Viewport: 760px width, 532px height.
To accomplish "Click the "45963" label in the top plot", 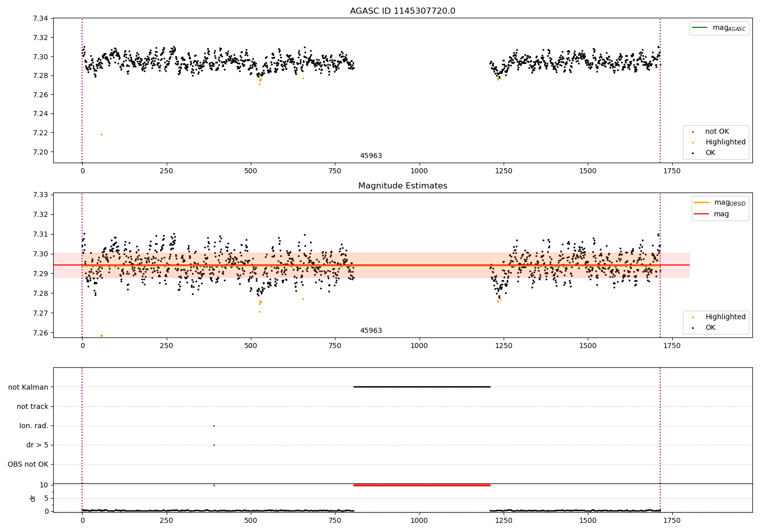I will 371,156.
